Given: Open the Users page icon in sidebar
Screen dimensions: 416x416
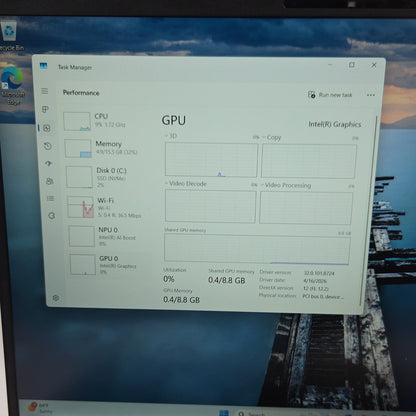Looking at the screenshot, I should click(50, 181).
